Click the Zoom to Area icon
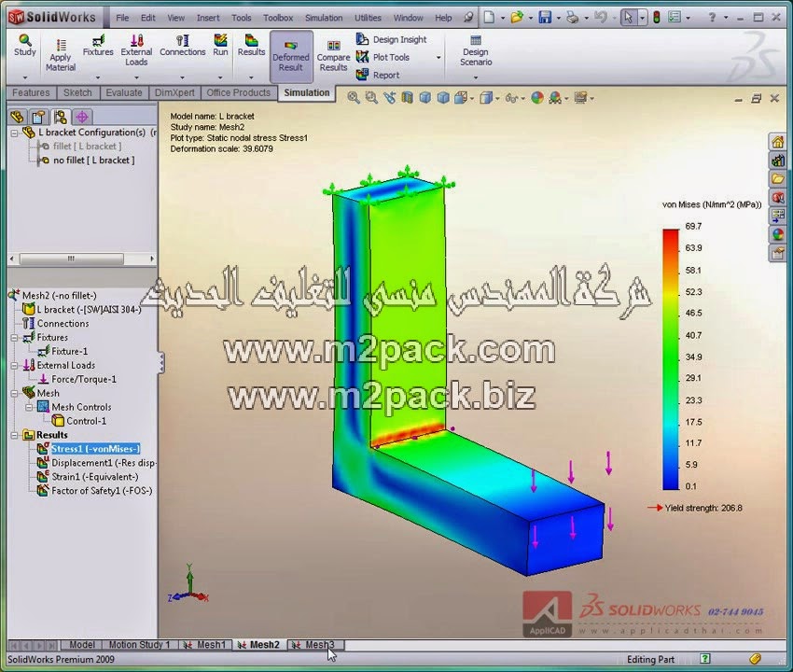The height and width of the screenshot is (672, 793). 371,97
